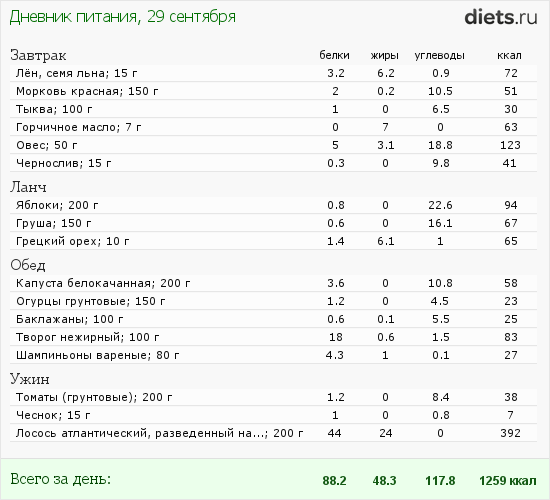Click the diets.ru logo

click(501, 17)
